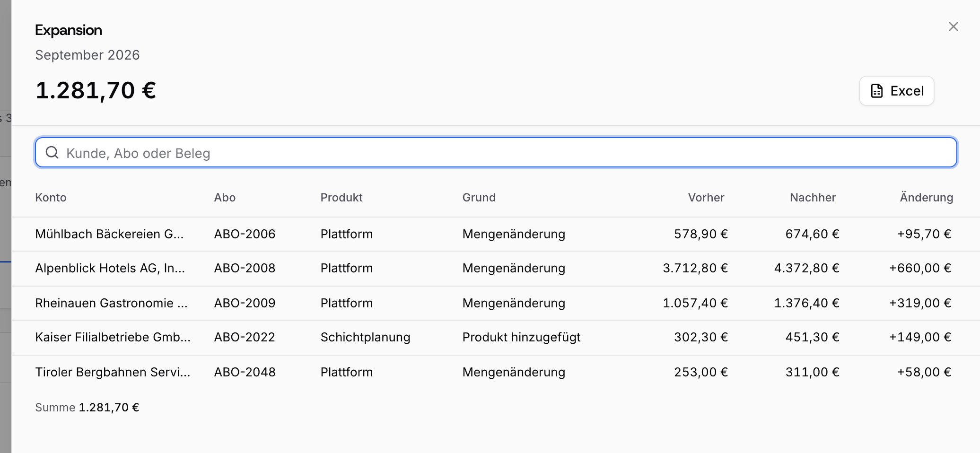Open subscription ABO-2006
This screenshot has width=980, height=453.
245,234
